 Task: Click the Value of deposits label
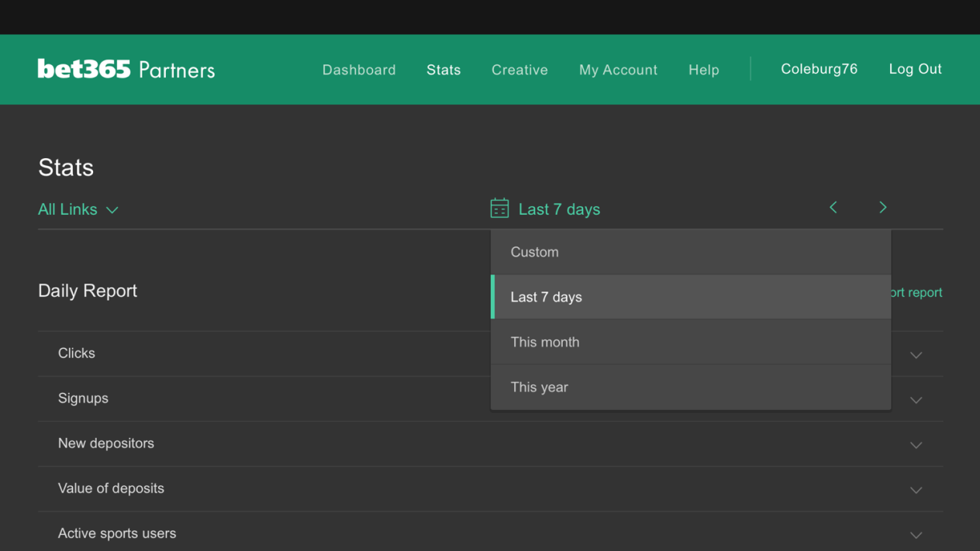click(111, 488)
